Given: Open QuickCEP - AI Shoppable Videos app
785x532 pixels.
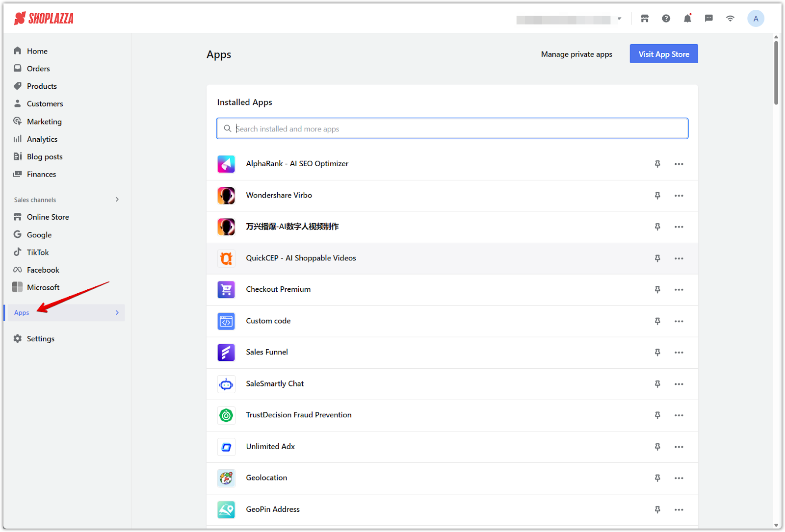Looking at the screenshot, I should pos(301,258).
